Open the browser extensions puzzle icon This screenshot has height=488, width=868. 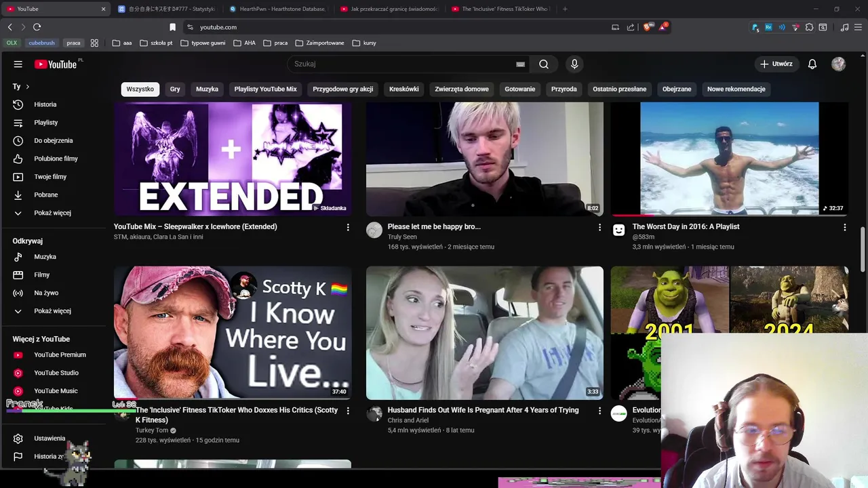tap(809, 27)
